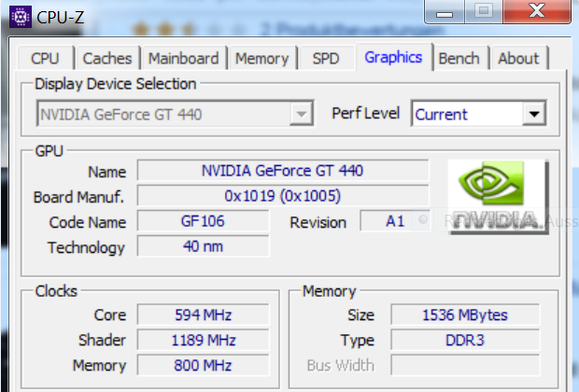This screenshot has width=579, height=392.
Task: Expand the Perf Level Current dropdown
Action: point(478,114)
